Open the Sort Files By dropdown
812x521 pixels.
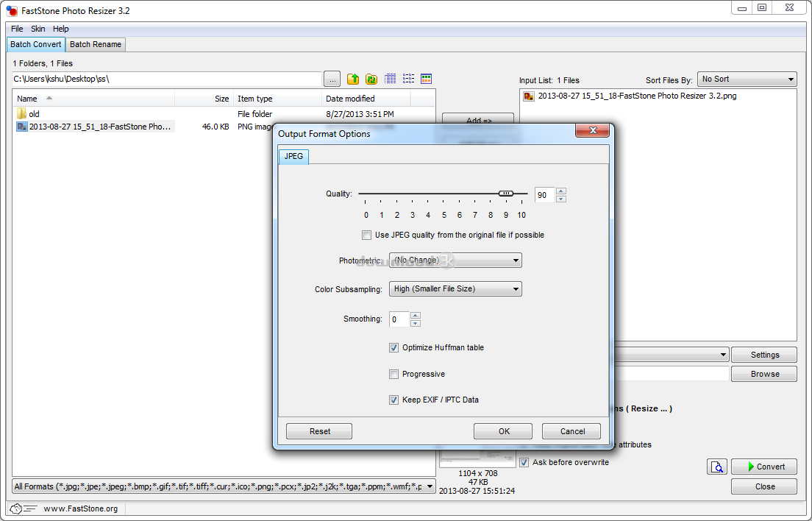click(x=747, y=79)
